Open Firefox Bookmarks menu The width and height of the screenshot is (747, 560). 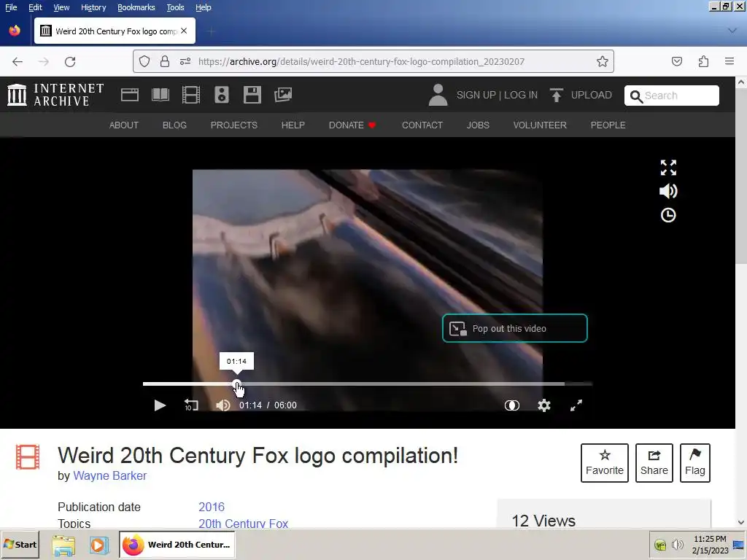click(x=136, y=7)
